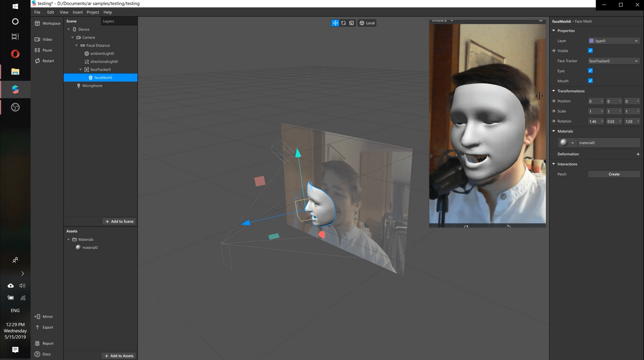Open Report a bug icon
The width and height of the screenshot is (644, 360).
pos(37,343)
